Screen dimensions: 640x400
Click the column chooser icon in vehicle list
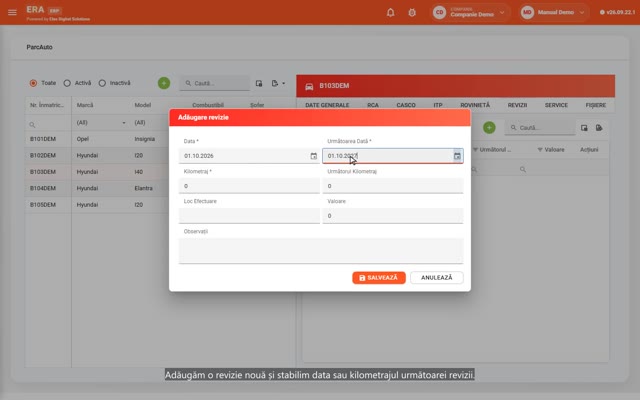259,83
